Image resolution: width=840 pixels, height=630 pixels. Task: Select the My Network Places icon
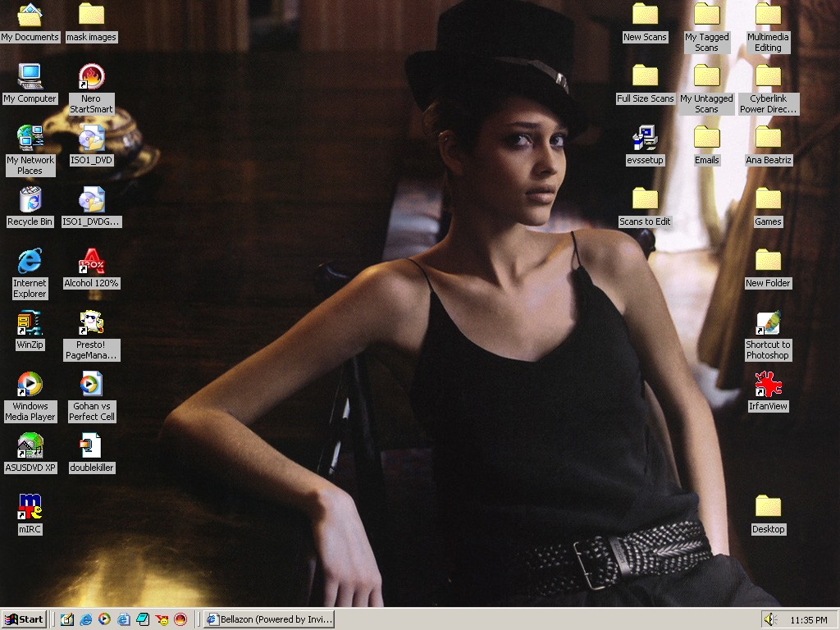(x=30, y=138)
